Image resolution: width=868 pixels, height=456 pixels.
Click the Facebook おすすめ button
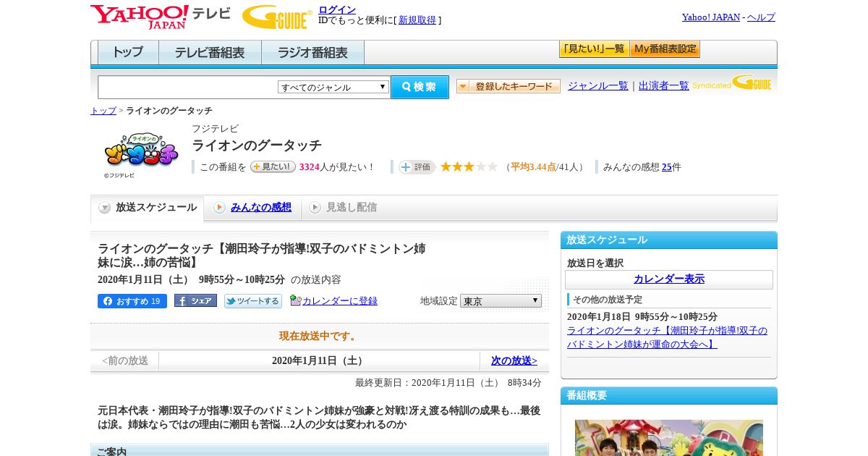point(132,301)
